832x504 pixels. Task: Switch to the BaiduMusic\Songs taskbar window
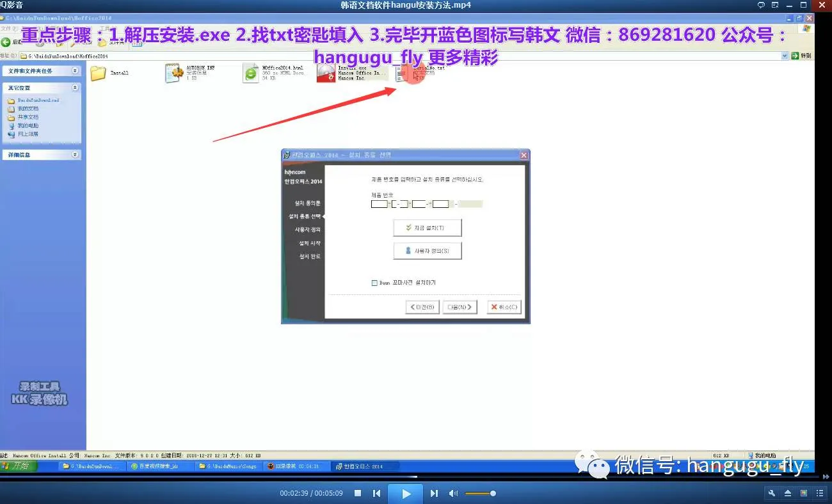point(228,466)
